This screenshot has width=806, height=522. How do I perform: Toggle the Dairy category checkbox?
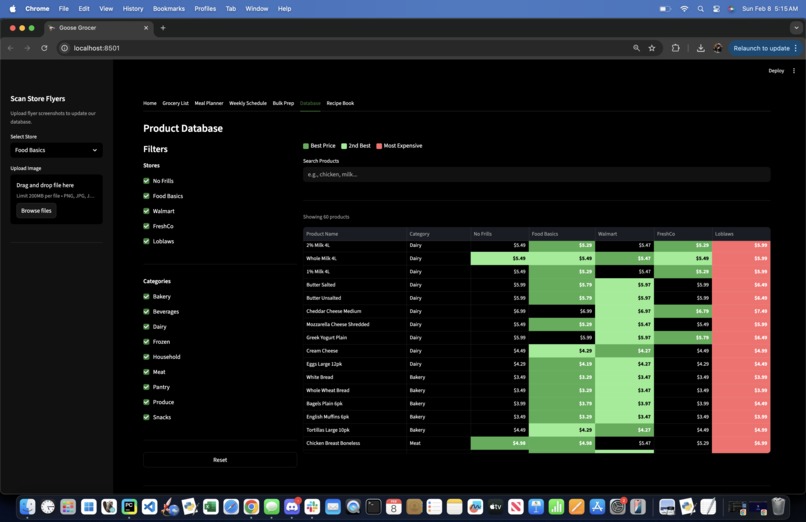click(x=146, y=327)
